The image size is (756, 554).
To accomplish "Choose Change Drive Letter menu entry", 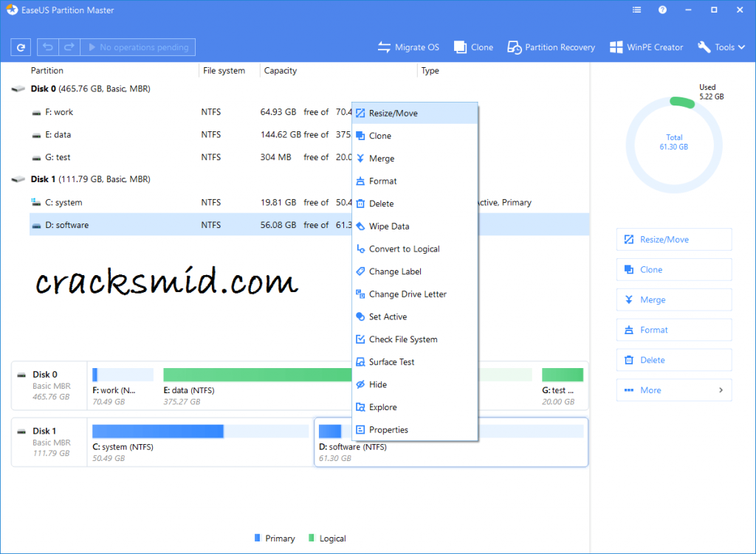I will tap(415, 294).
